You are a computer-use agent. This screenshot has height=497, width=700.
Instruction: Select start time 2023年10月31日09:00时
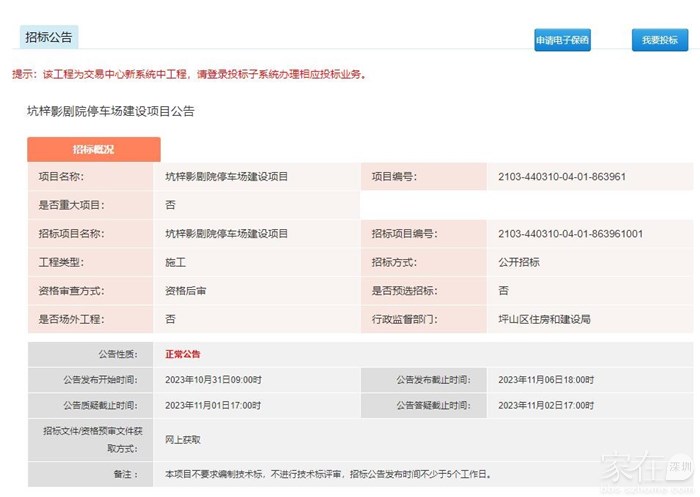(213, 380)
